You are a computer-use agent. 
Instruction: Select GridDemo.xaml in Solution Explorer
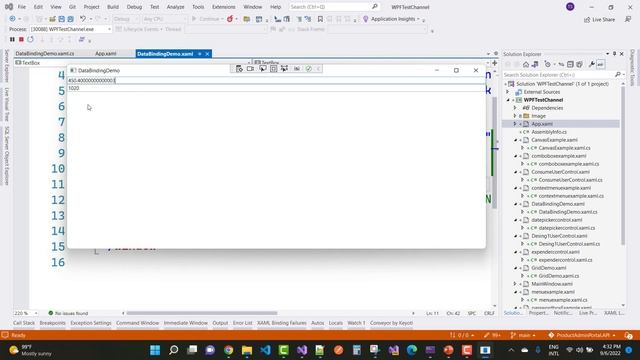(x=549, y=268)
